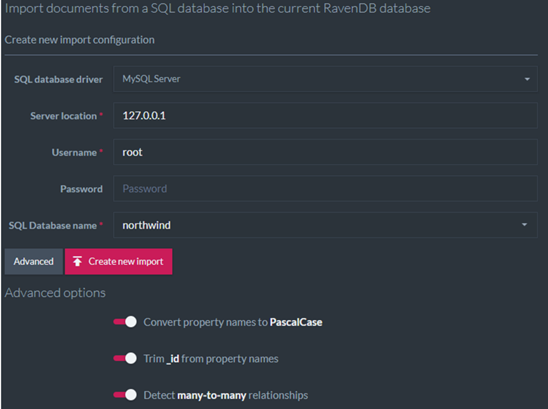Image resolution: width=548 pixels, height=409 pixels.
Task: Click the northwind database name field
Action: pyautogui.click(x=325, y=225)
